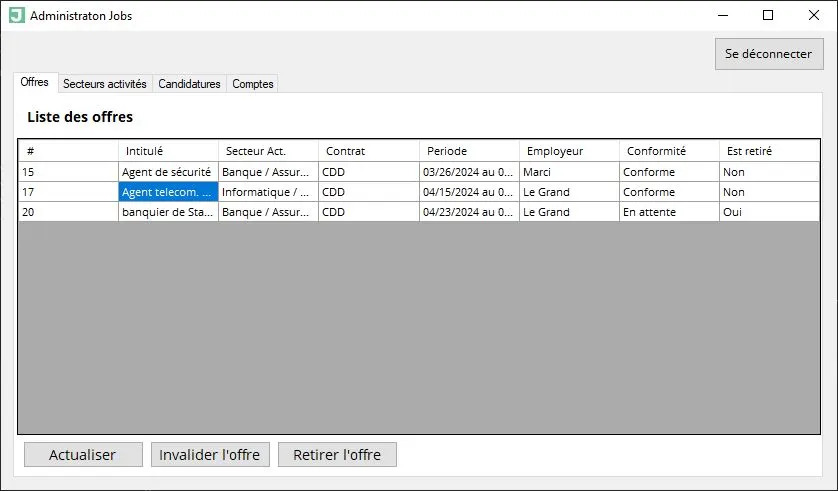The width and height of the screenshot is (838, 491).
Task: Click the Periode column header
Action: click(469, 151)
